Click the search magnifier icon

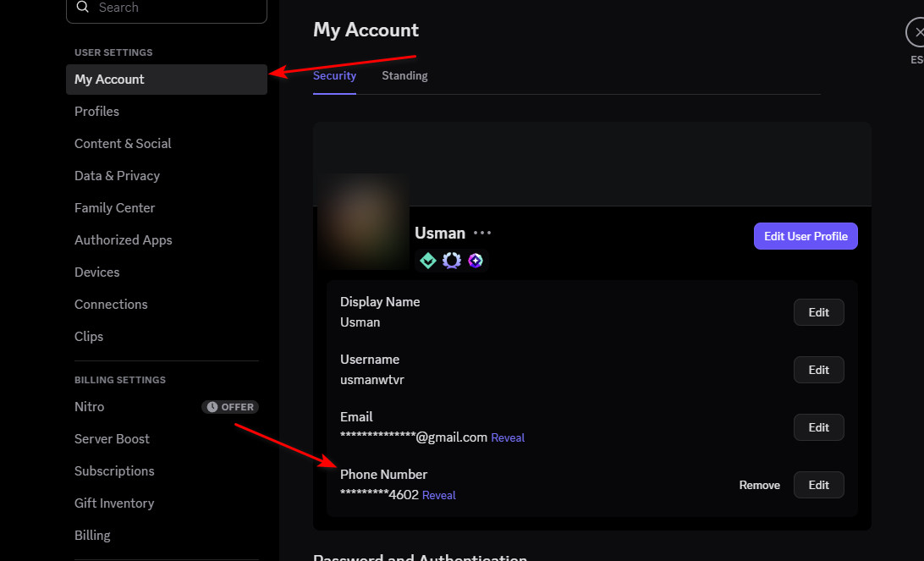tap(82, 8)
